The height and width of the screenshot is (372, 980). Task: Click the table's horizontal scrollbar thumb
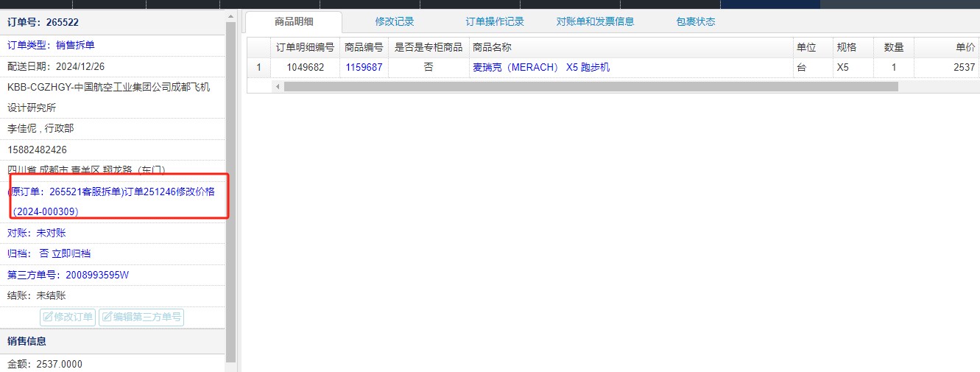pos(591,86)
